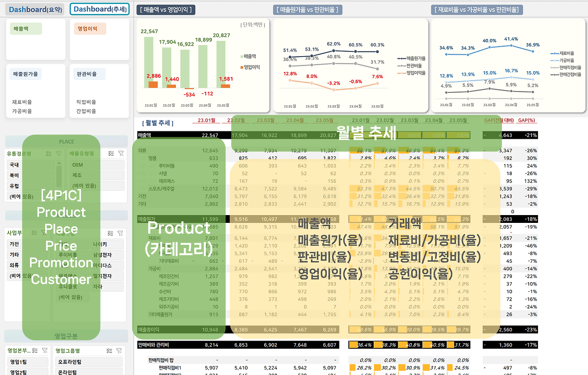Clear the filter on the slicer listing 나이키
Image resolution: width=588 pixels, height=375 pixels.
coord(120,233)
